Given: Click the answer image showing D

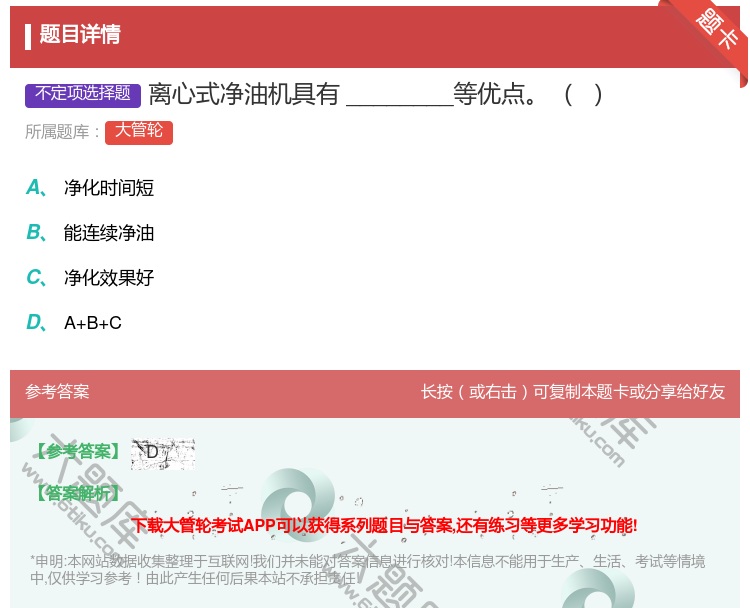Looking at the screenshot, I should [x=163, y=453].
